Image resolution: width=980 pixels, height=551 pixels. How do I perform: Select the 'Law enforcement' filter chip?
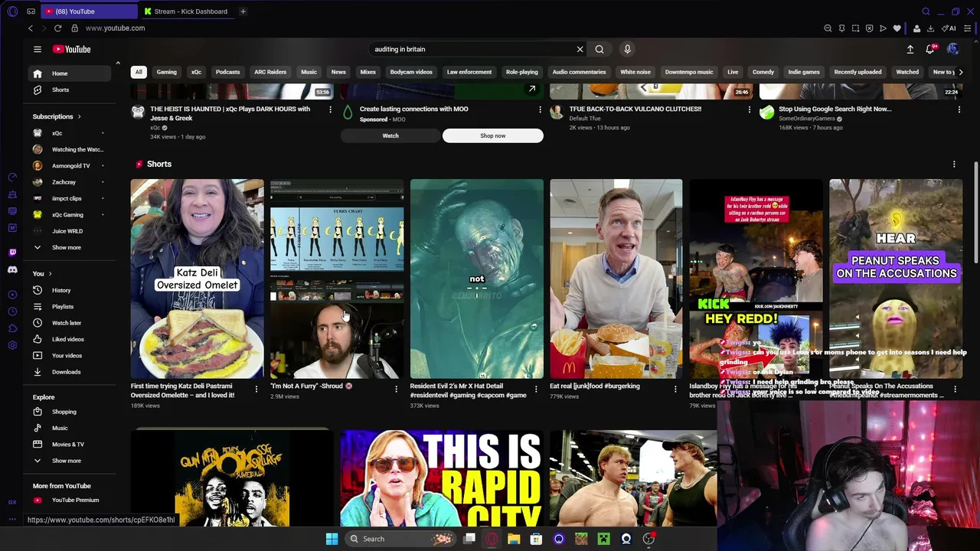469,72
